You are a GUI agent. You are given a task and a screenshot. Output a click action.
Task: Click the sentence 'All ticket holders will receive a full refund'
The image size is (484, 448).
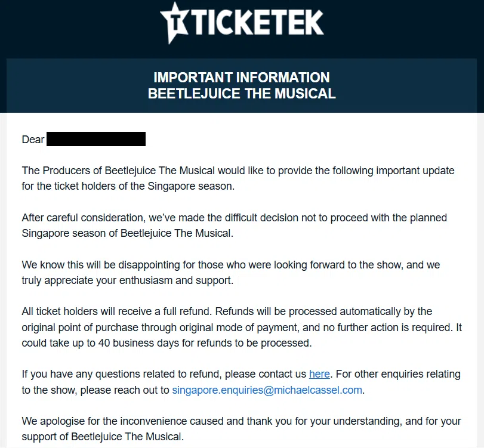(116, 311)
